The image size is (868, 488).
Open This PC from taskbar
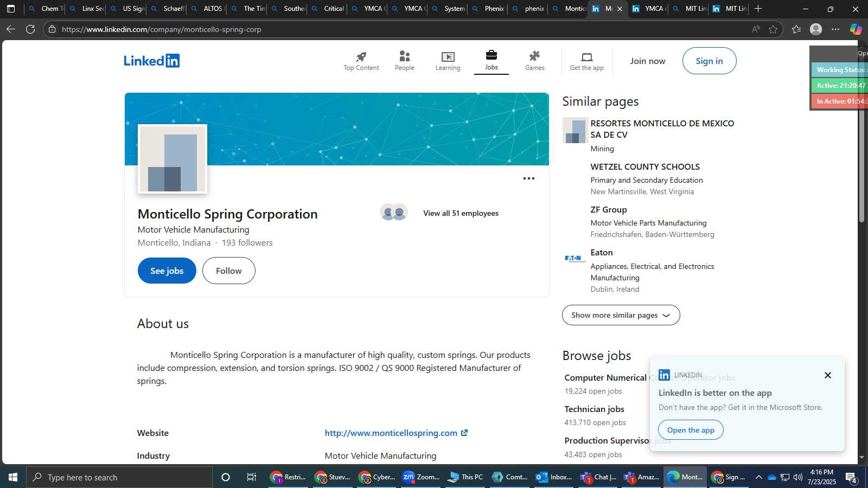coord(465,477)
